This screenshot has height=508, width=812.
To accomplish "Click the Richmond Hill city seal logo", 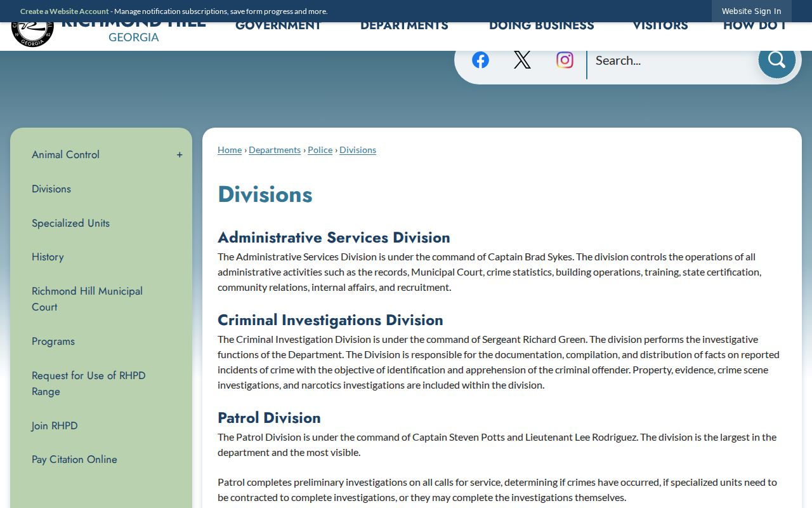I will tap(32, 34).
